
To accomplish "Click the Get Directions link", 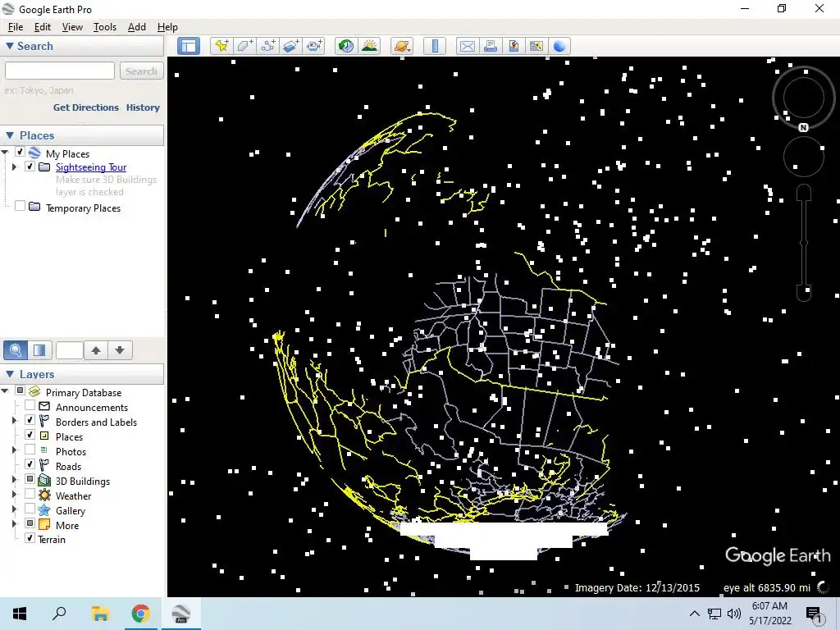I will tap(85, 107).
